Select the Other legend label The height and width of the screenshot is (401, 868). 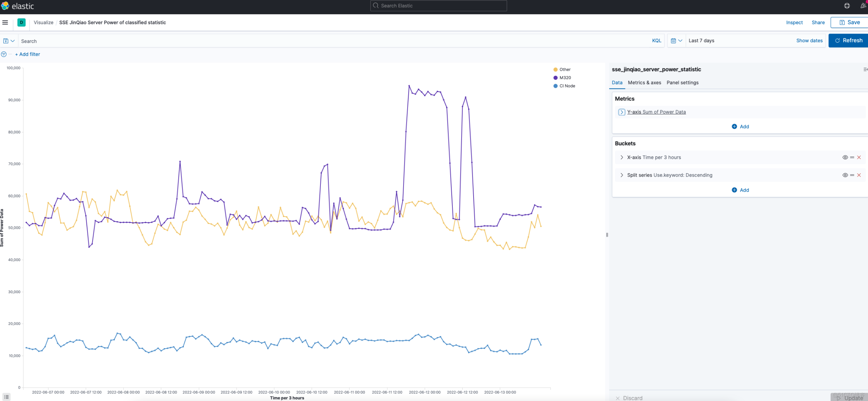coord(565,70)
